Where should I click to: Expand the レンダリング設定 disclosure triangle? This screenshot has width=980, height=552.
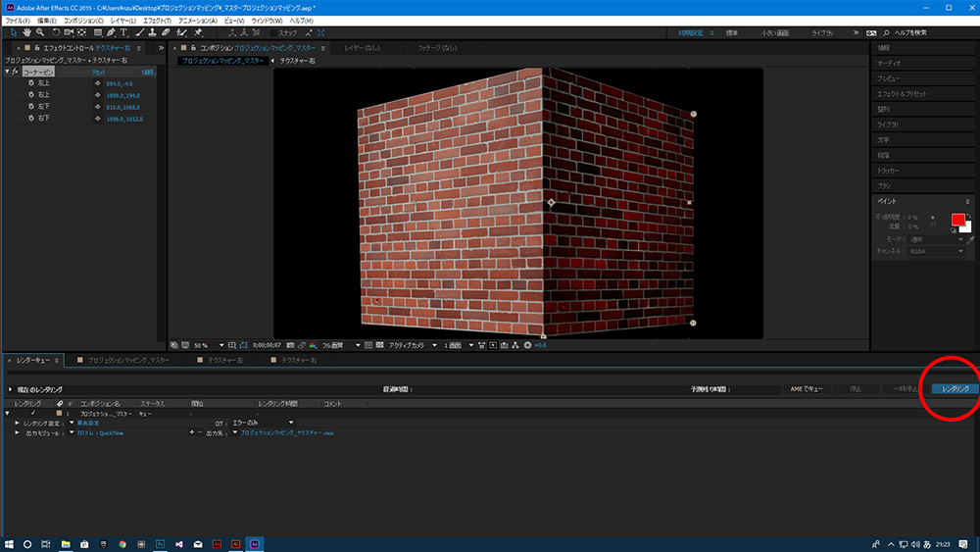tap(17, 423)
